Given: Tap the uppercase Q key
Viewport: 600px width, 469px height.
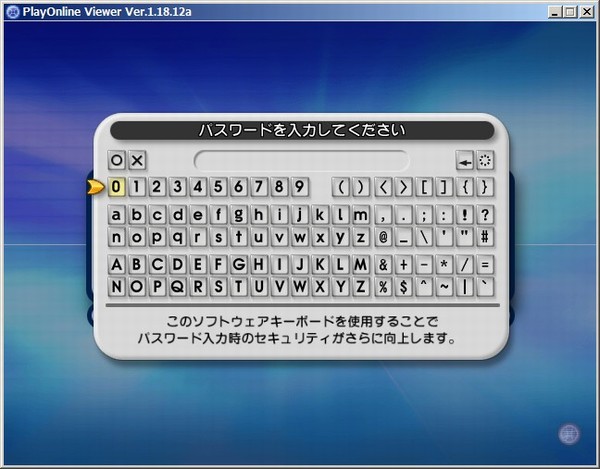Looking at the screenshot, I should coord(178,287).
